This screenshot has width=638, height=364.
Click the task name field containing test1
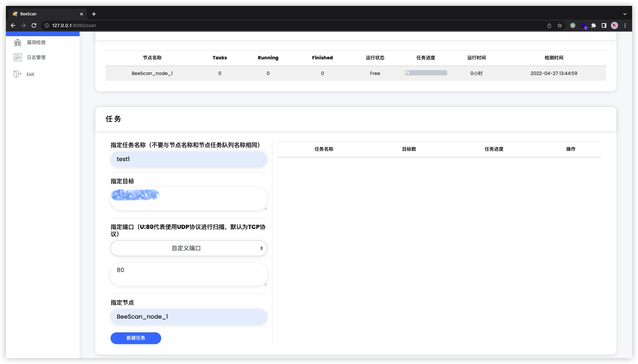click(189, 159)
